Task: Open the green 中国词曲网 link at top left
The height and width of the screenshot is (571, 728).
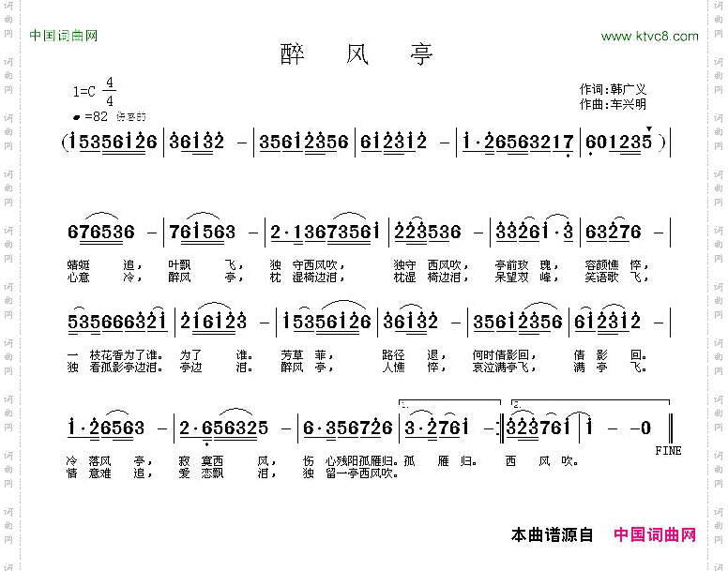Action: 64,36
